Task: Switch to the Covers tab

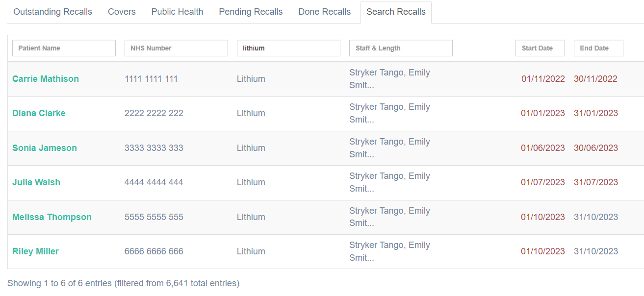Action: [122, 12]
